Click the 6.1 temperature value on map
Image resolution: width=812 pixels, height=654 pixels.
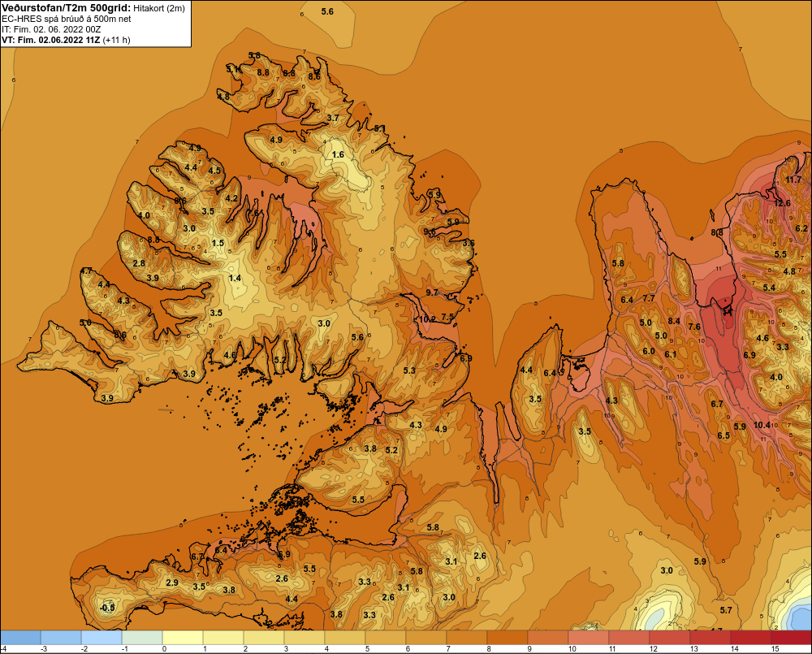671,354
